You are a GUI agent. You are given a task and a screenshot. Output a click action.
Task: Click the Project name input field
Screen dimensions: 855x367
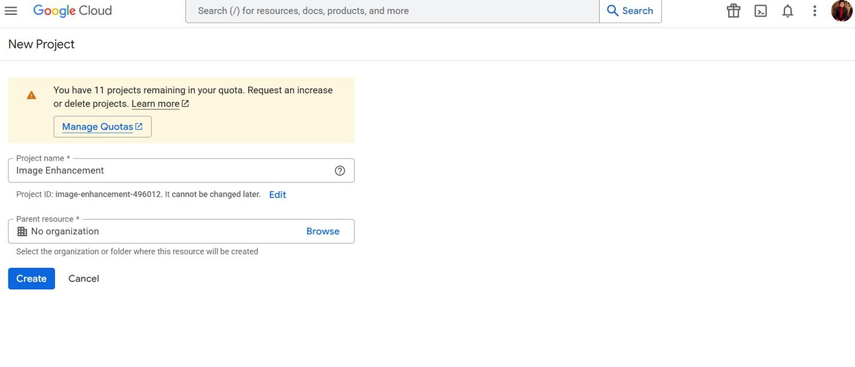pos(181,171)
